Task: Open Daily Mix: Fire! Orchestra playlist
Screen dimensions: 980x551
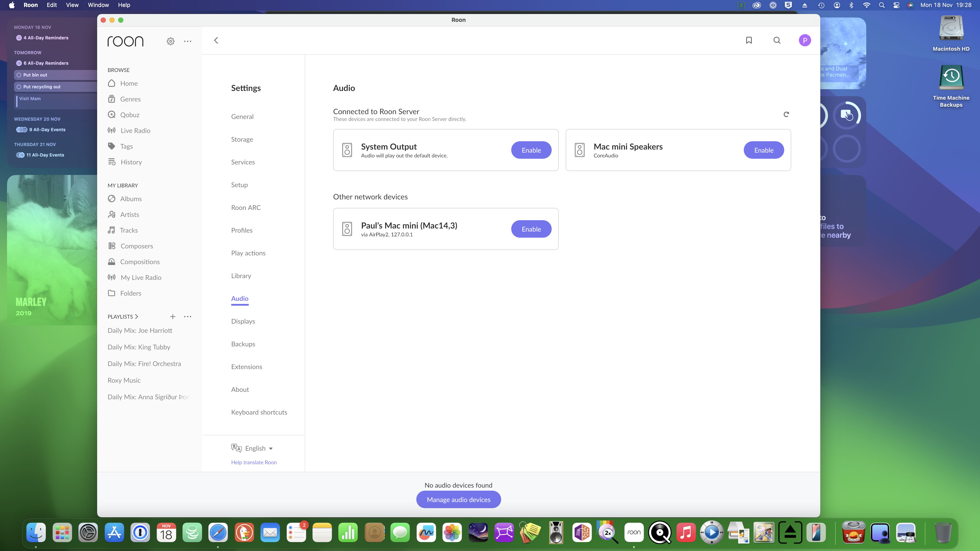Action: (x=144, y=364)
